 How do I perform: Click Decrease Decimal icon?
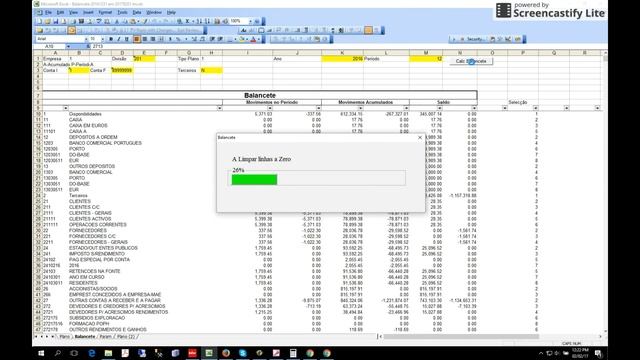click(x=202, y=39)
